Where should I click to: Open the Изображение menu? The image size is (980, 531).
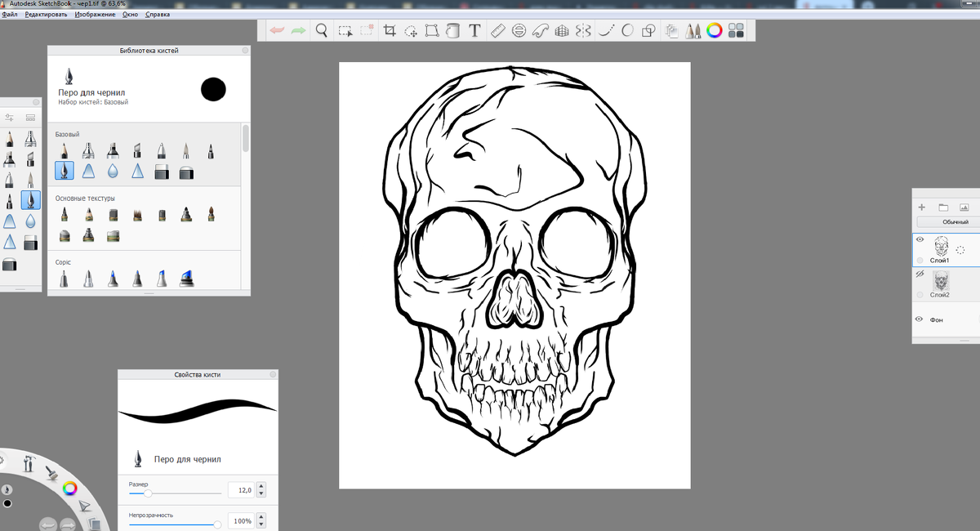pos(95,15)
